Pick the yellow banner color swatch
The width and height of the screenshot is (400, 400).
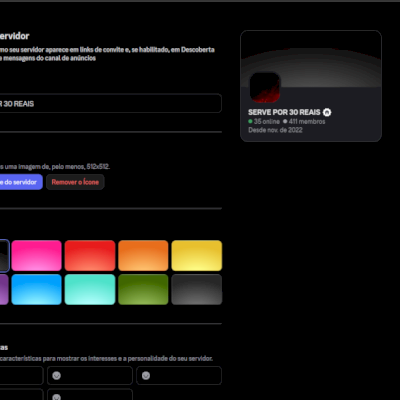click(197, 255)
